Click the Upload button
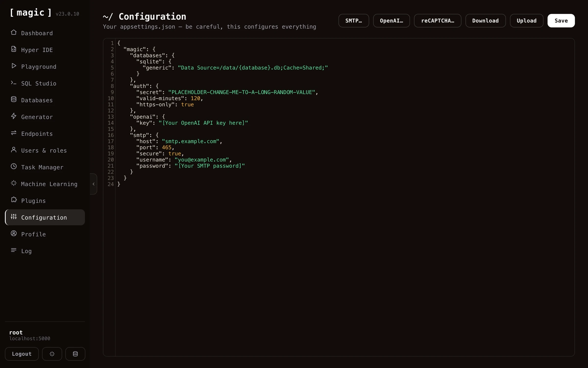The image size is (588, 368). 527,21
